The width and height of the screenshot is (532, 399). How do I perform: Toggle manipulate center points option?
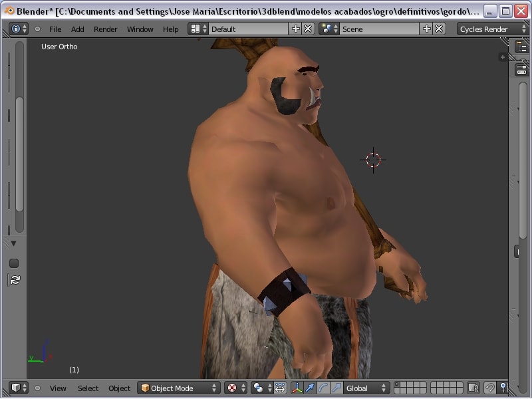(x=280, y=388)
